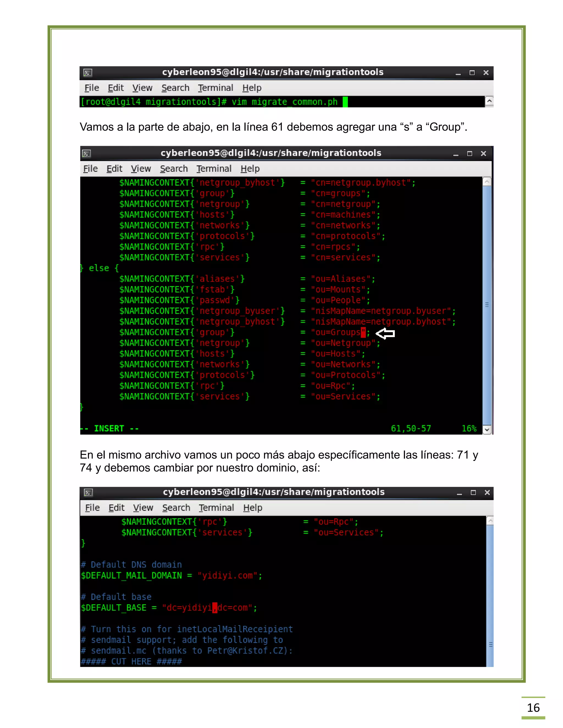Open Help menu in top terminal

coord(252,88)
